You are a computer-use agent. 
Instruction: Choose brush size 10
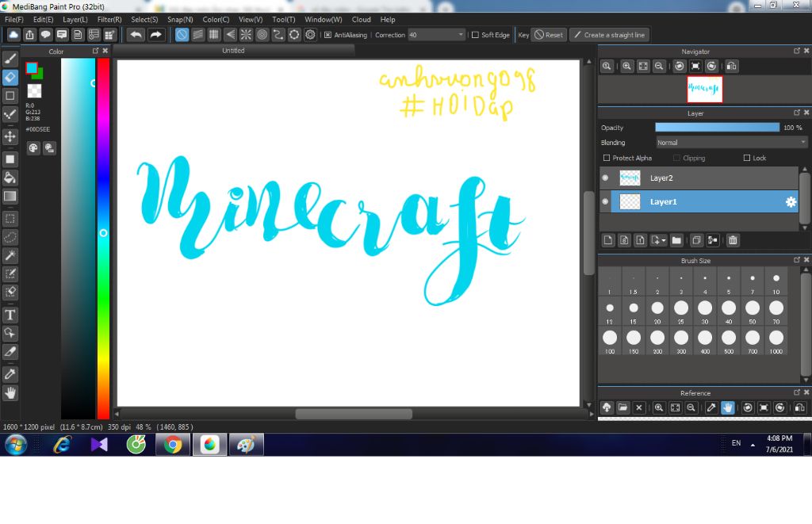point(776,282)
